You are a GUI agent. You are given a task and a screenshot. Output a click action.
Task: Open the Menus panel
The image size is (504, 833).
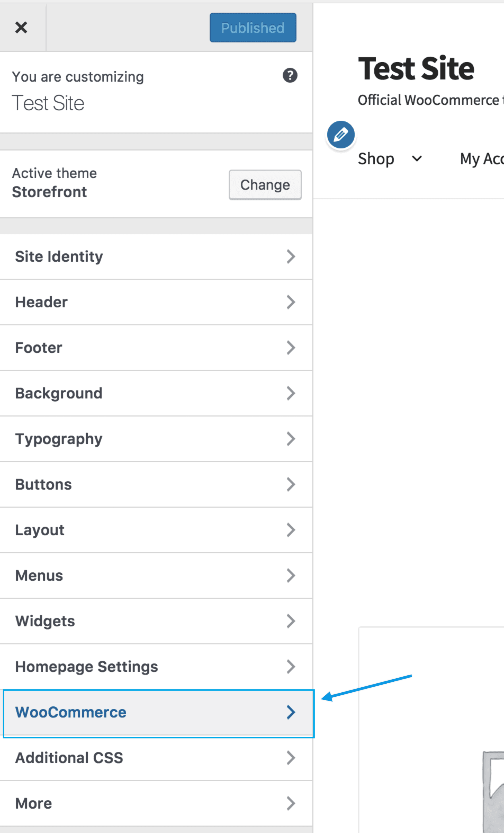pos(155,575)
